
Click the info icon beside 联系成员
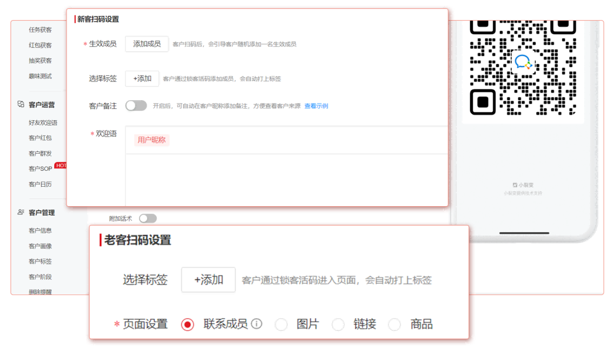[x=257, y=324]
